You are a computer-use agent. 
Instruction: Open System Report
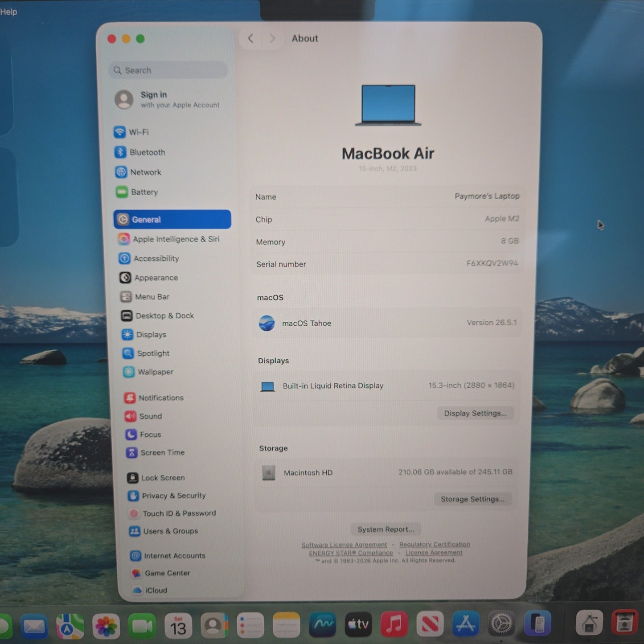(x=386, y=529)
